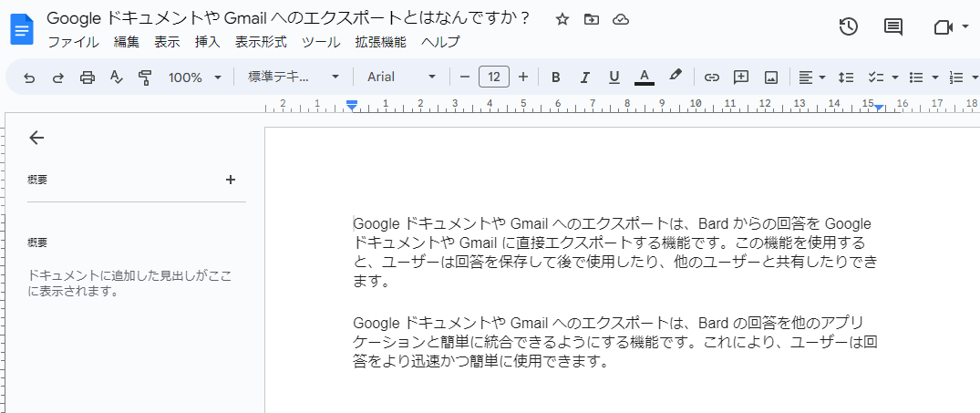The width and height of the screenshot is (980, 413).
Task: Decrease the font size
Action: click(x=464, y=77)
